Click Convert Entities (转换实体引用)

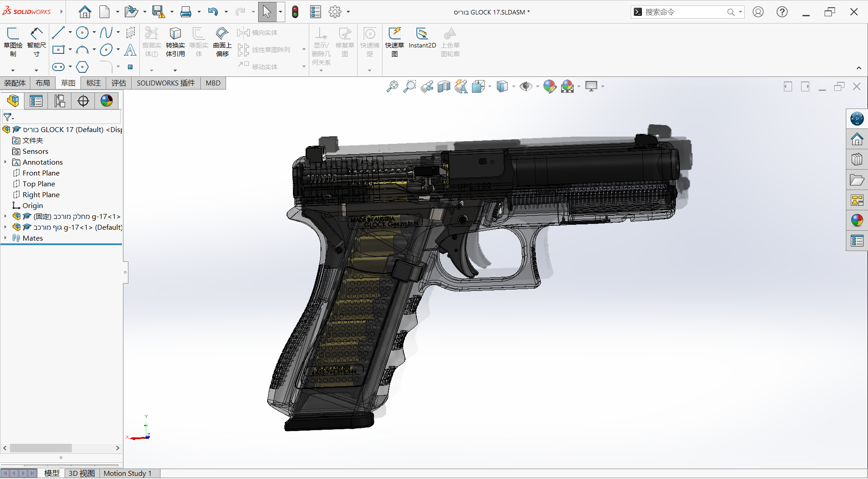click(175, 42)
